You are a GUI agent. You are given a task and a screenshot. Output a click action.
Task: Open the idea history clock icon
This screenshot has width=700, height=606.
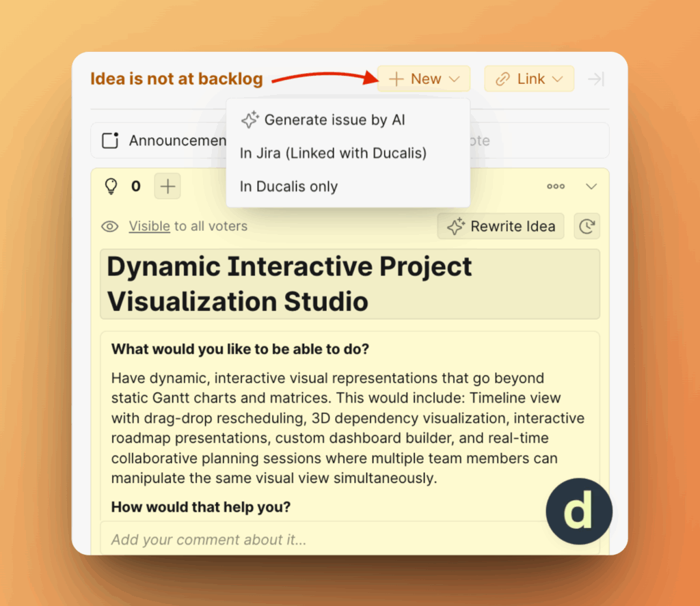coord(587,227)
